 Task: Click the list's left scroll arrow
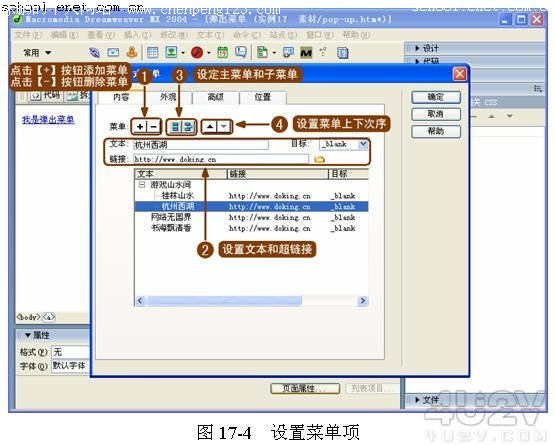(x=140, y=301)
